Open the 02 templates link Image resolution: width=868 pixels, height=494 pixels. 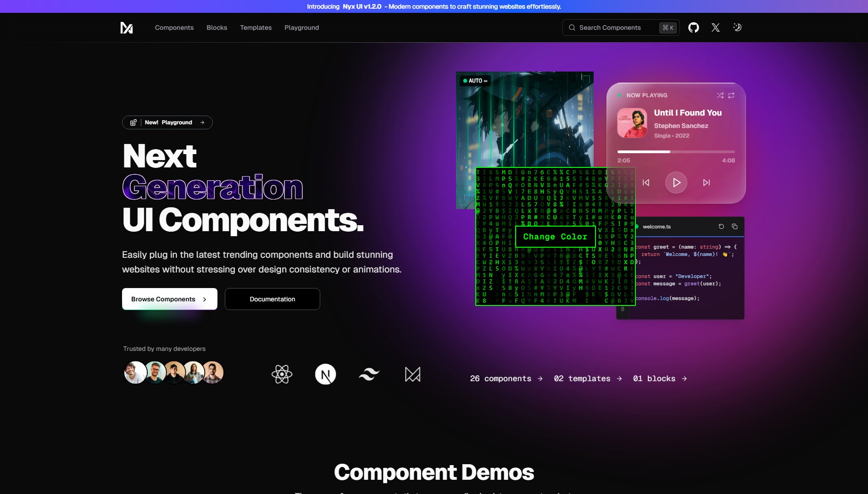pos(588,378)
